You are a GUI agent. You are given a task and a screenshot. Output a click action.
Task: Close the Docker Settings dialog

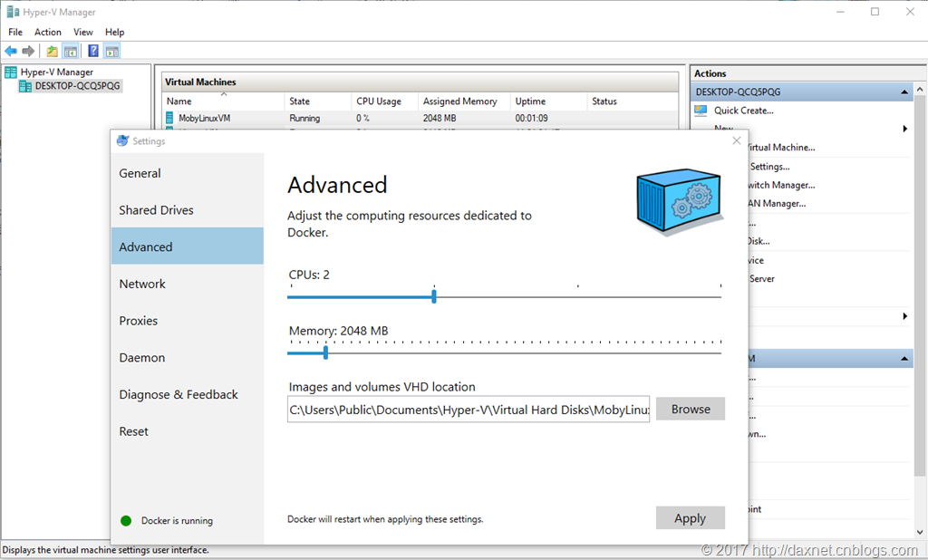(736, 140)
